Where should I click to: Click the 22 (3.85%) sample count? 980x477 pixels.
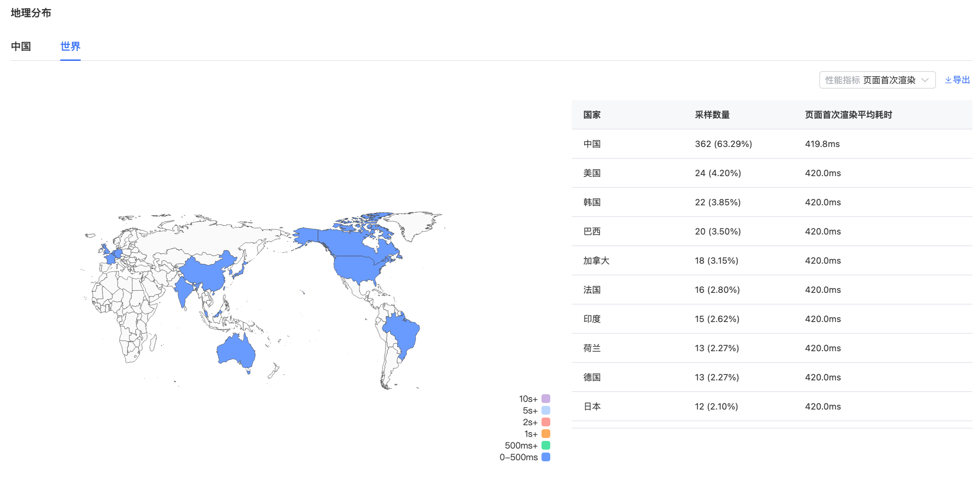point(717,202)
